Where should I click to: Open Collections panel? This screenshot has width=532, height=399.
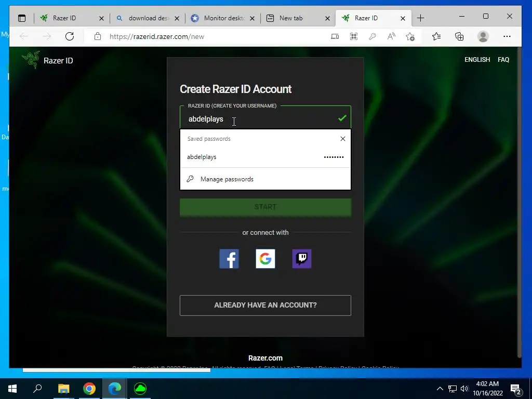tap(459, 36)
